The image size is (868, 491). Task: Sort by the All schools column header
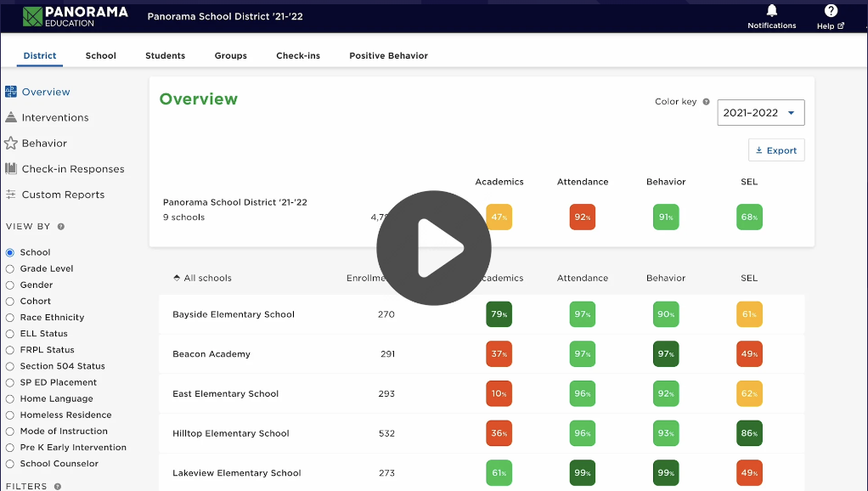coord(203,278)
